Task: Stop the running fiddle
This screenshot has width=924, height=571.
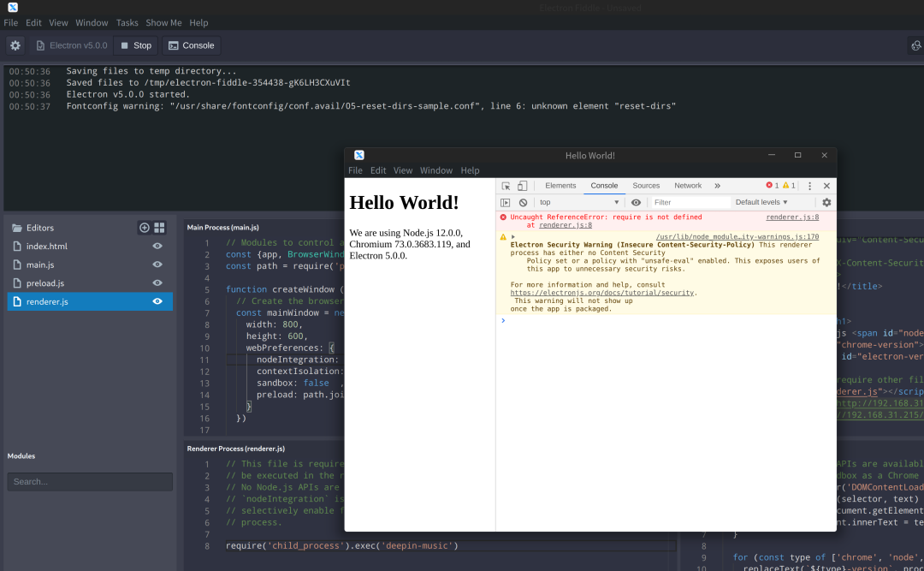Action: 136,45
